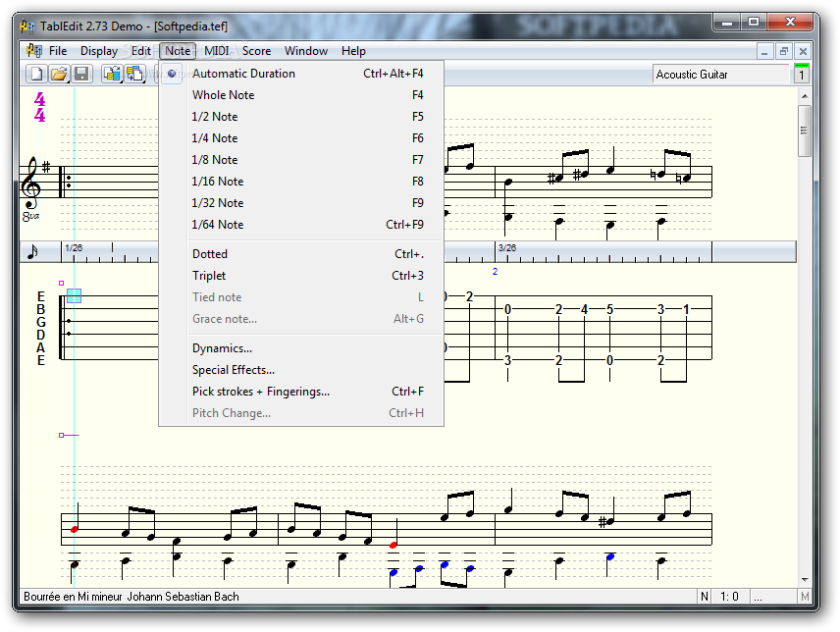840x632 pixels.
Task: Open the Display menu
Action: 99,51
